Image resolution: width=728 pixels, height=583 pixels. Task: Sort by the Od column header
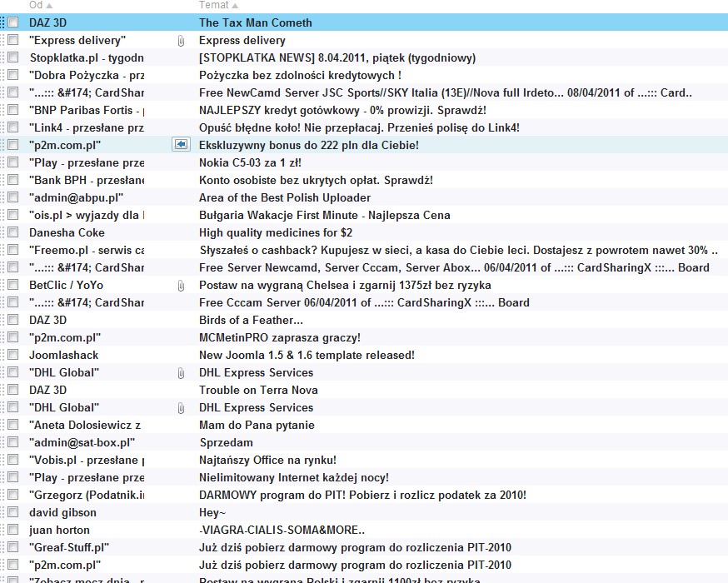[x=41, y=5]
